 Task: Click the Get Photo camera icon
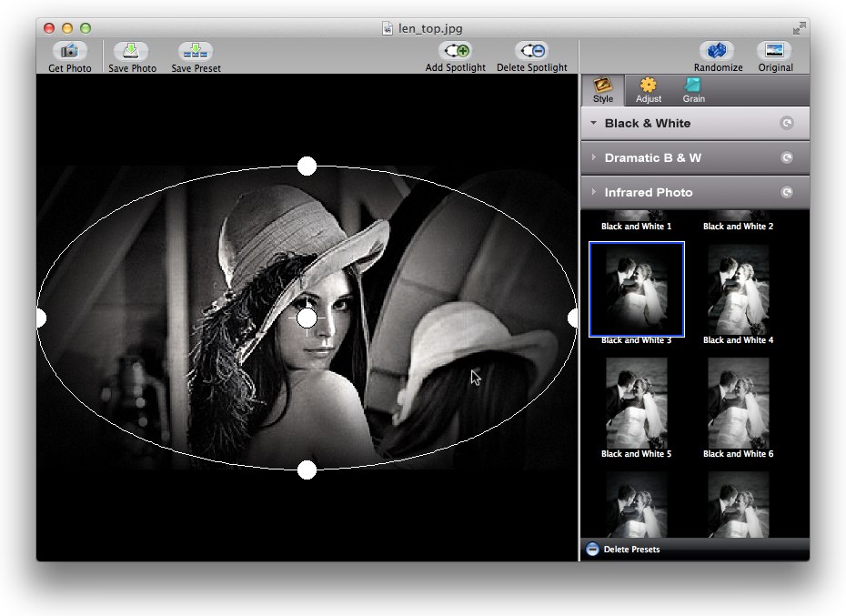point(69,51)
